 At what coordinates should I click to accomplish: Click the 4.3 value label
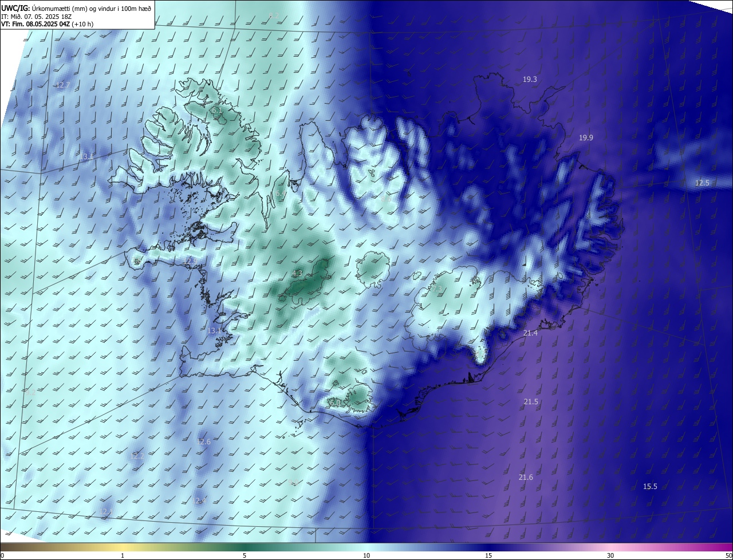coord(297,274)
